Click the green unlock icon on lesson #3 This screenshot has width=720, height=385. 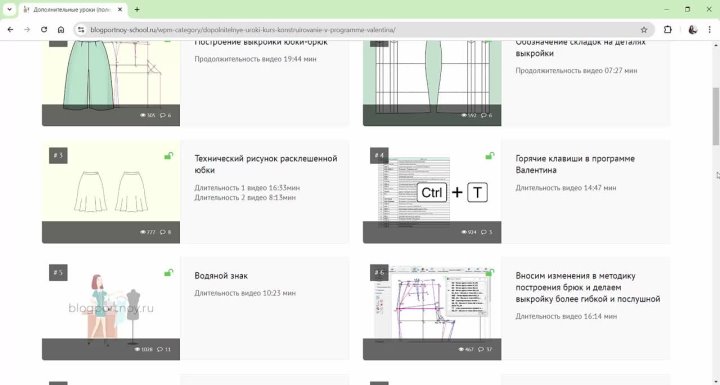pos(169,156)
